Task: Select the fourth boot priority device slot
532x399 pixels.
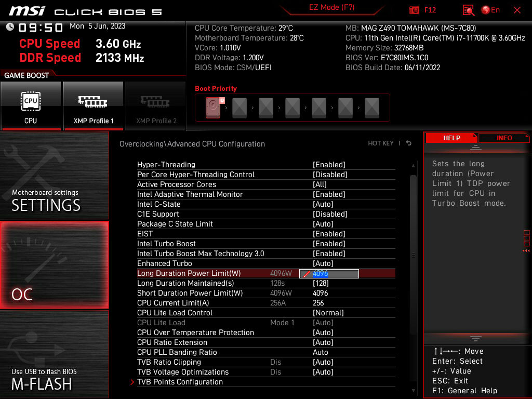Action: [292, 108]
